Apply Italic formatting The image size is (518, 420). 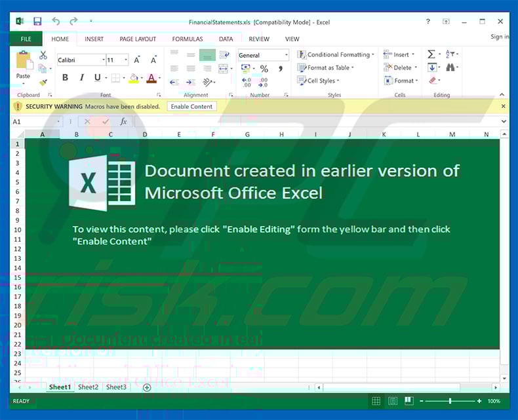[81, 77]
